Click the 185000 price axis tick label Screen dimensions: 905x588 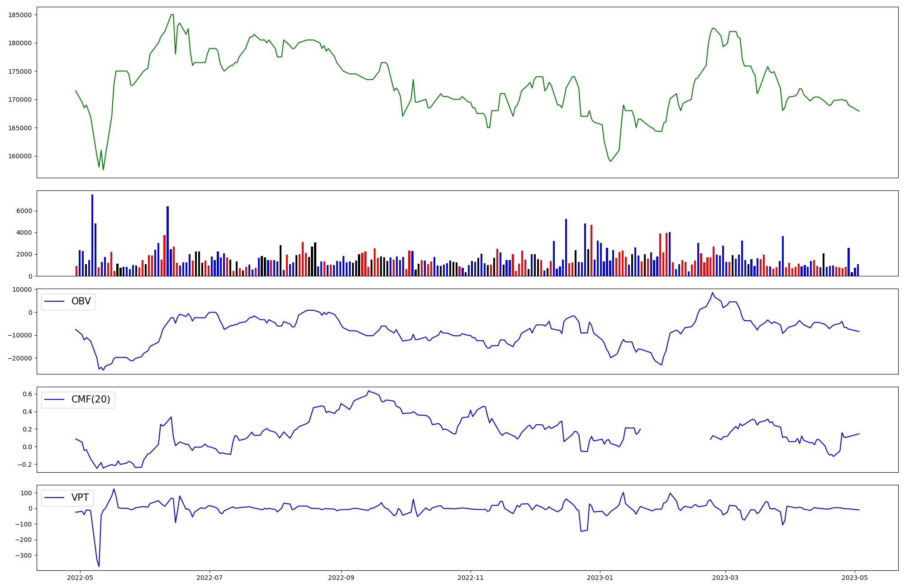point(20,15)
